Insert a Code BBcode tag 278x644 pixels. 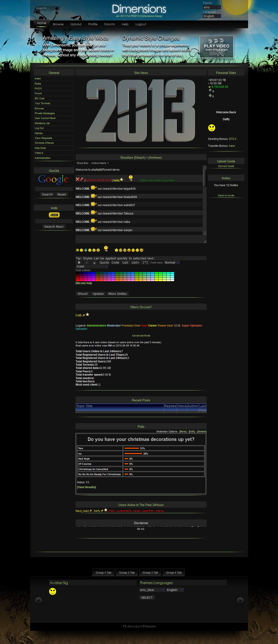pos(115,263)
